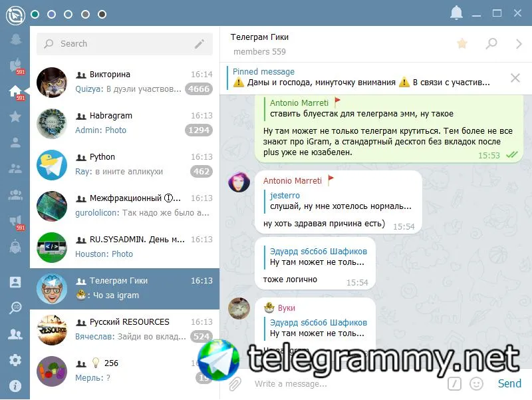
Task: Open the two-person contacts icon in sidebar
Action: (x=15, y=335)
